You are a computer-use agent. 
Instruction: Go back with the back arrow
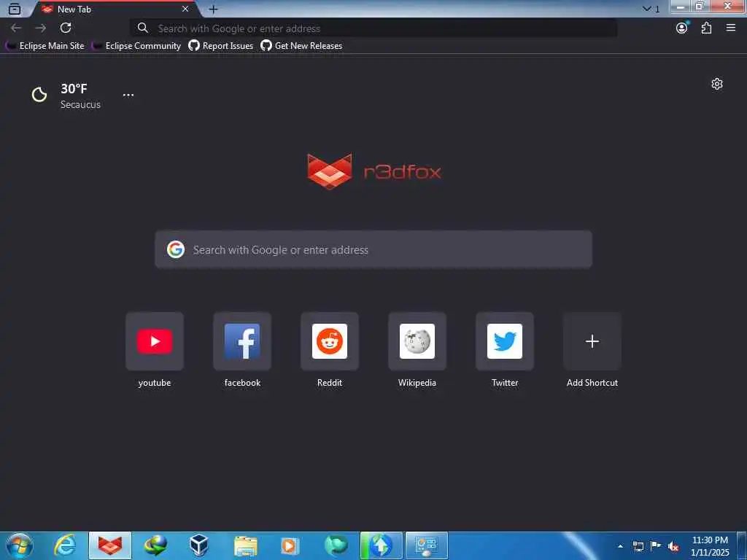[x=16, y=28]
